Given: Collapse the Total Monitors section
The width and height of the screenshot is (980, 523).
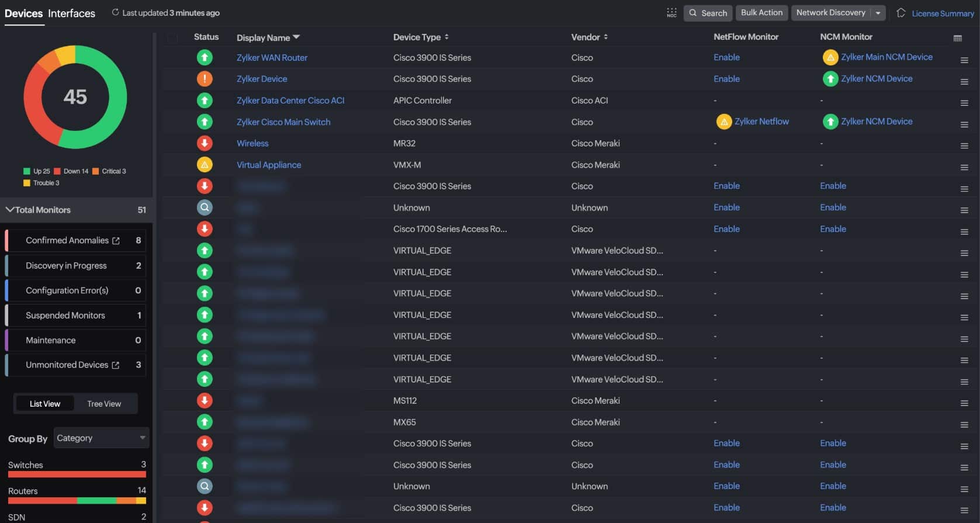Looking at the screenshot, I should [x=10, y=210].
